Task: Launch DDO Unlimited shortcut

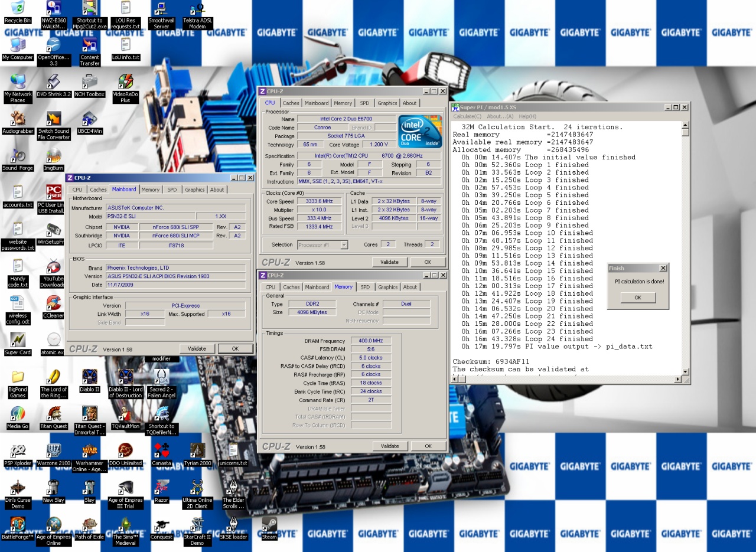Action: [x=125, y=455]
